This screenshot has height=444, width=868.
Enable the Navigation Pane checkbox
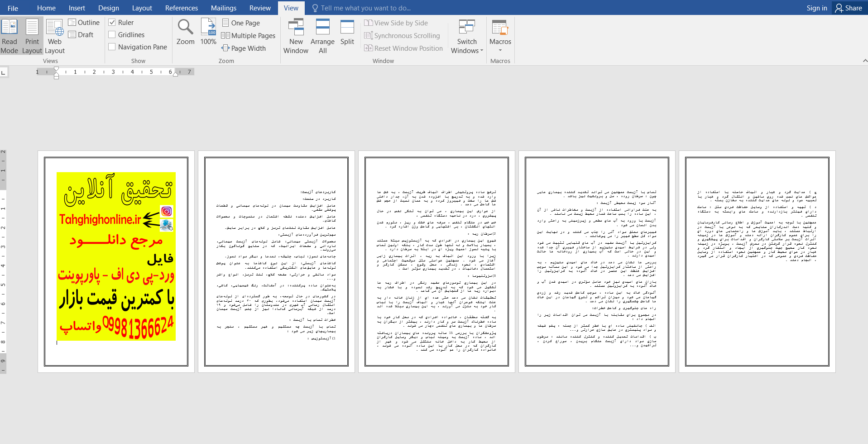coord(112,47)
